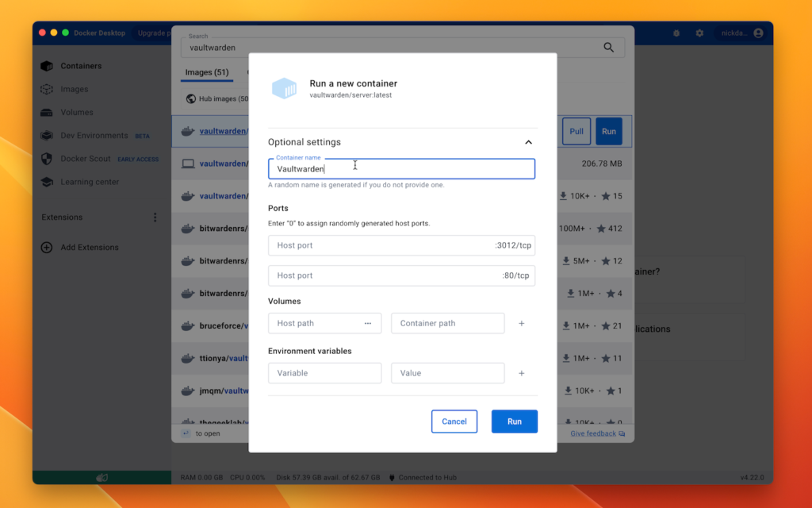The image size is (812, 508).
Task: Click the environment Variable name field
Action: [x=324, y=373]
